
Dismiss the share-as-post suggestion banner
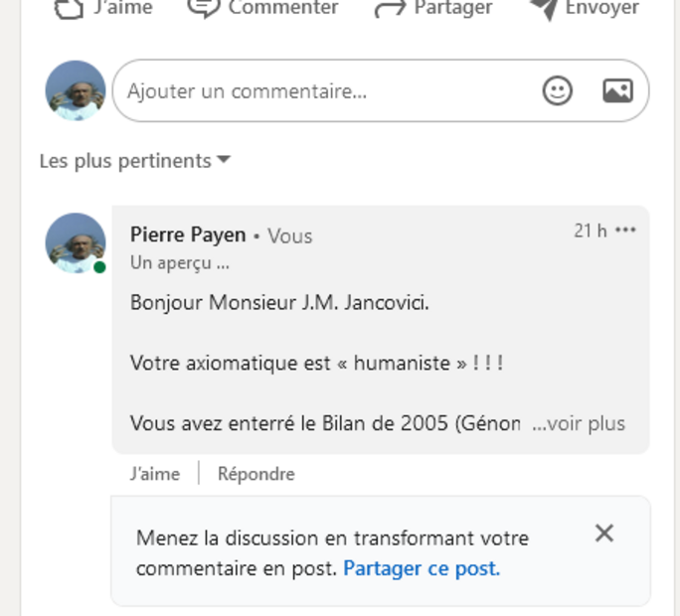604,534
